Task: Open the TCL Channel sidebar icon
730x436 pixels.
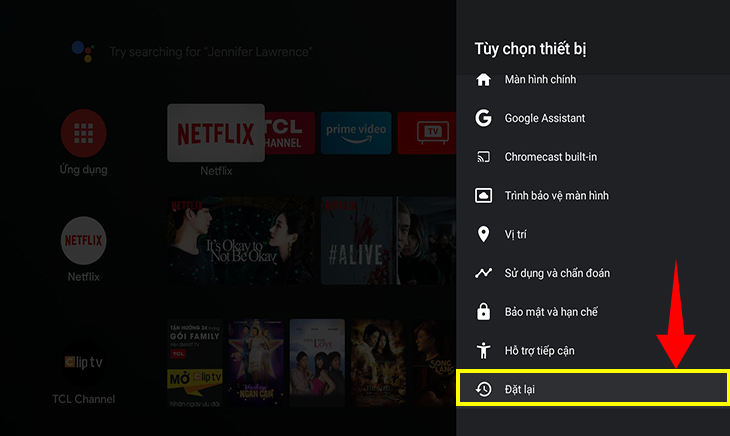Action: [84, 362]
